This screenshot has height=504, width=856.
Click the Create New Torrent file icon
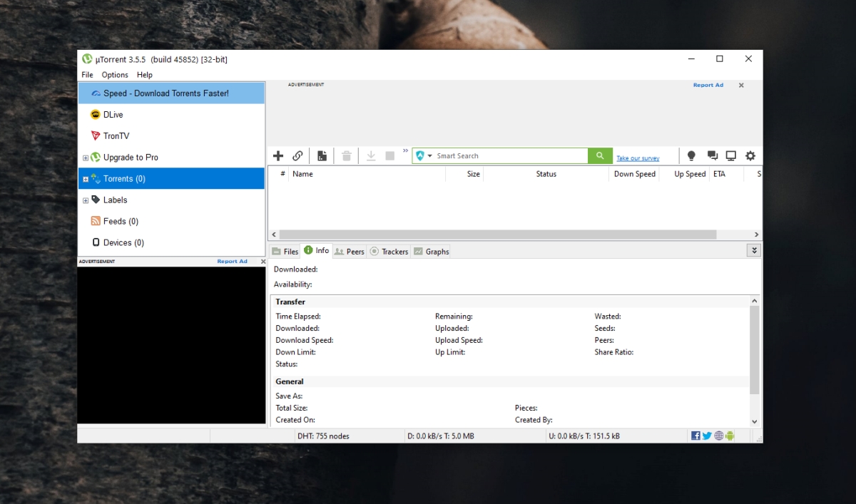click(x=322, y=155)
